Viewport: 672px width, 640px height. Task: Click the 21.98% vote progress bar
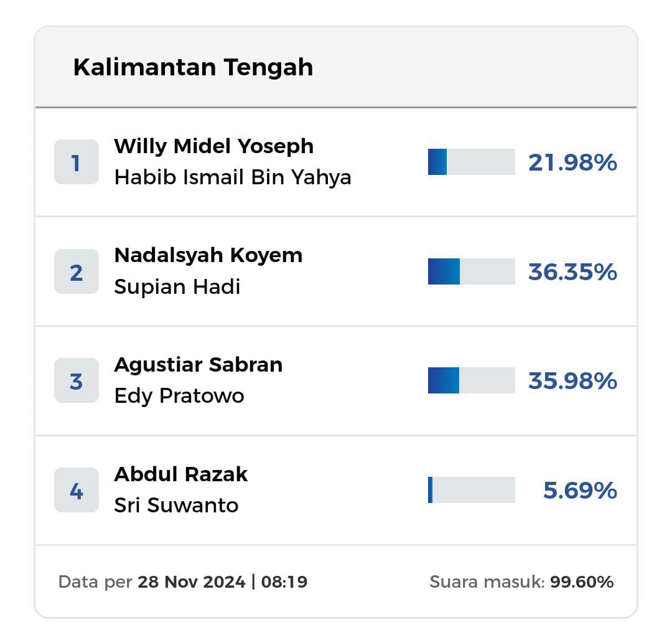[471, 162]
